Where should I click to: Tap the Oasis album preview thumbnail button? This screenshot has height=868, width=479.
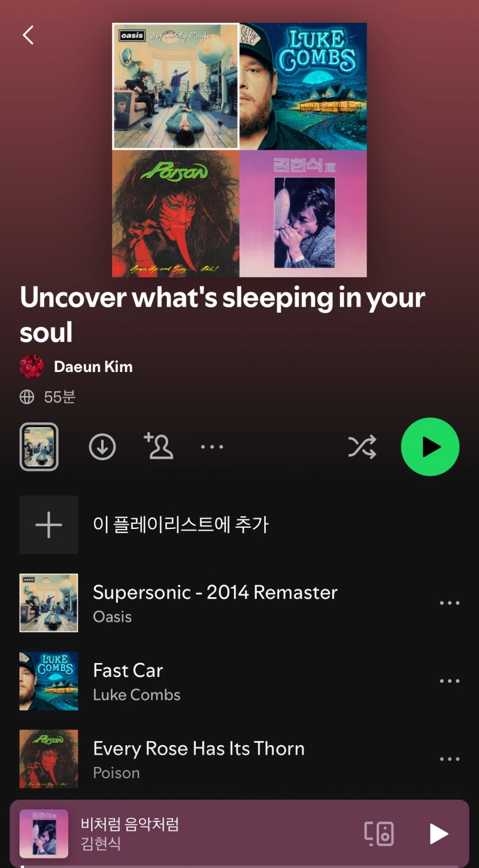(39, 447)
